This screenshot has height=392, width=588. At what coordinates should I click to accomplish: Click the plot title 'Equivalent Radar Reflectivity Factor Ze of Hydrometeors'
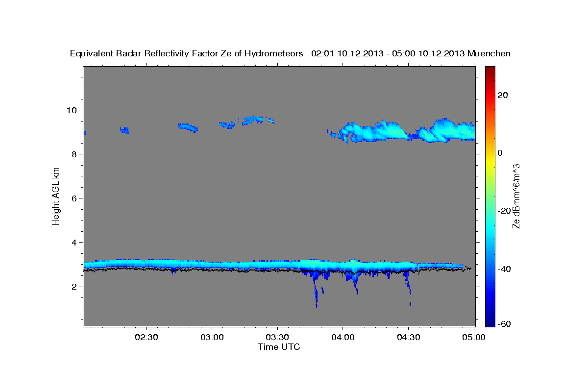tap(187, 54)
